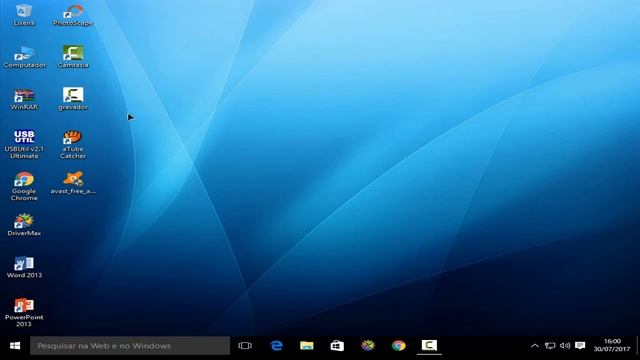Click the Show desktop button at the taskbar's edge
Screen dimensions: 640x360
638,346
